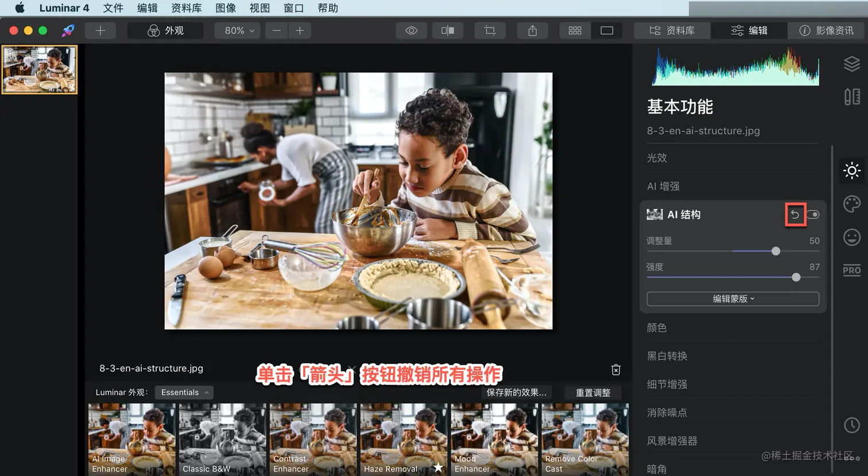Apply the Haze Removal look
This screenshot has height=476, width=868.
pos(404,439)
